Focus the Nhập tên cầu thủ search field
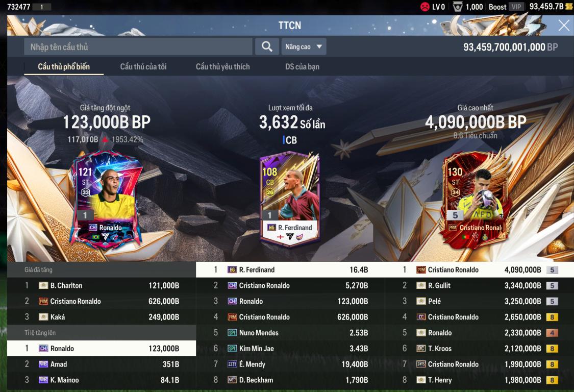574x392 pixels. click(x=138, y=46)
